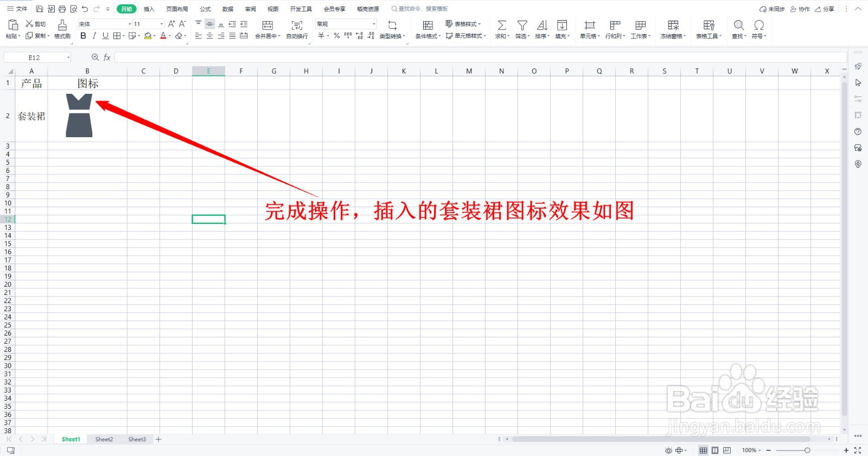Toggle Bold formatting
This screenshot has height=456, width=868.
point(83,36)
